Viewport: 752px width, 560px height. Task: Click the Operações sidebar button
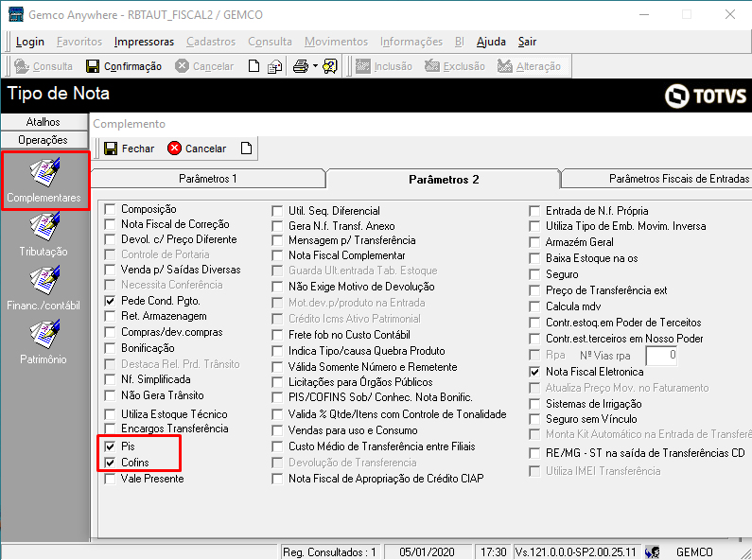point(44,140)
